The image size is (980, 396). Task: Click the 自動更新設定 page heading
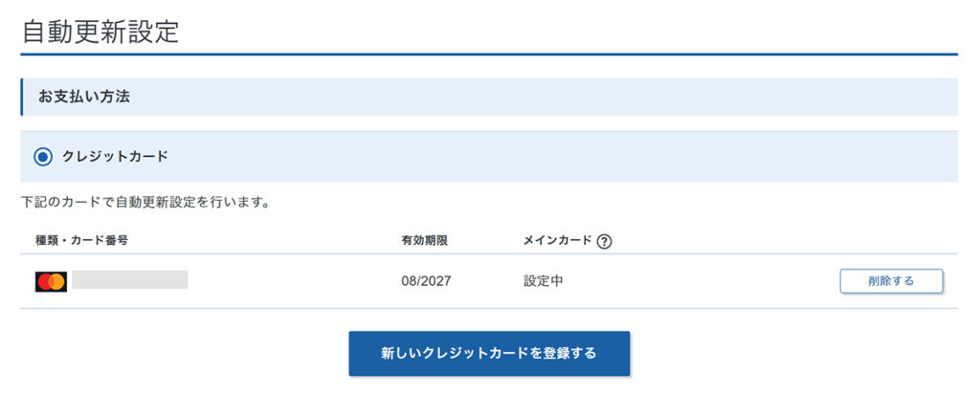click(x=100, y=31)
